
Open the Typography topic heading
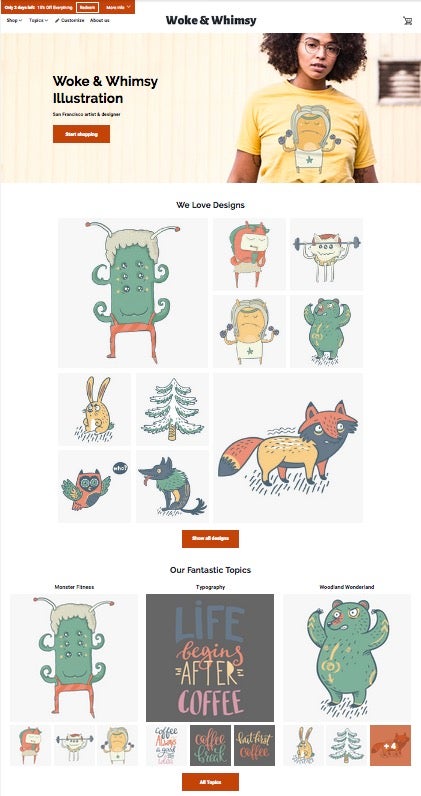[210, 587]
